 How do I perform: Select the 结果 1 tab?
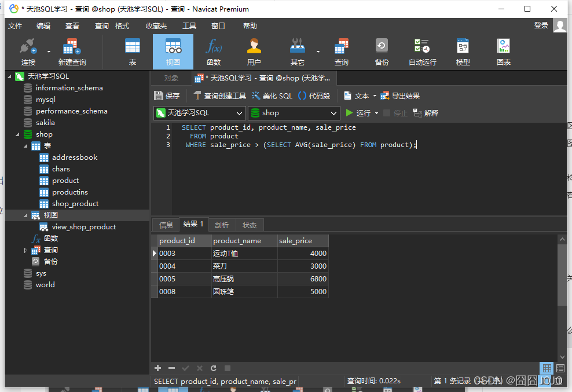193,224
